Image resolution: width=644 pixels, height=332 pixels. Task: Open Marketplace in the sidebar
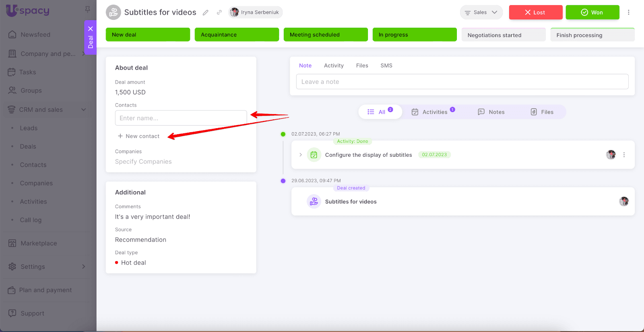tap(39, 243)
